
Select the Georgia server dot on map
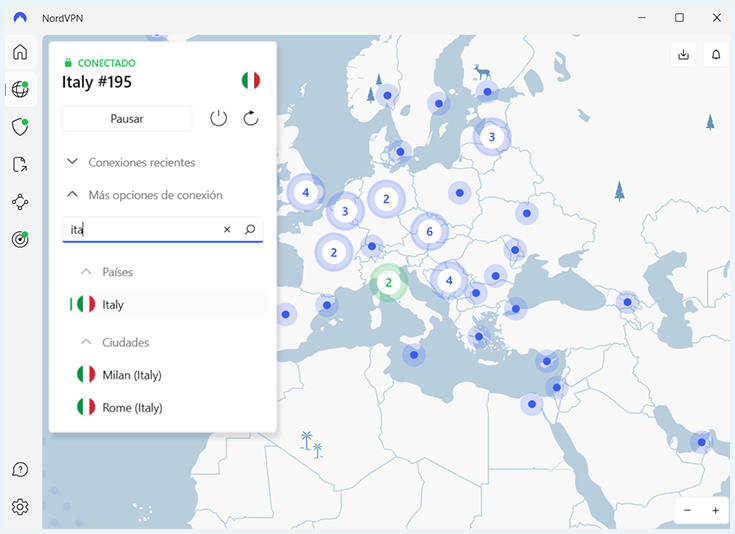(x=627, y=302)
